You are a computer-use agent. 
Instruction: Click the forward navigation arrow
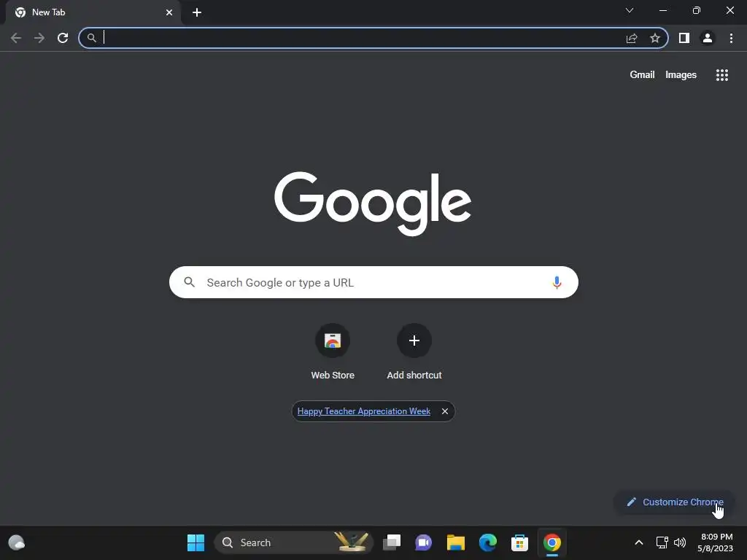click(x=39, y=38)
